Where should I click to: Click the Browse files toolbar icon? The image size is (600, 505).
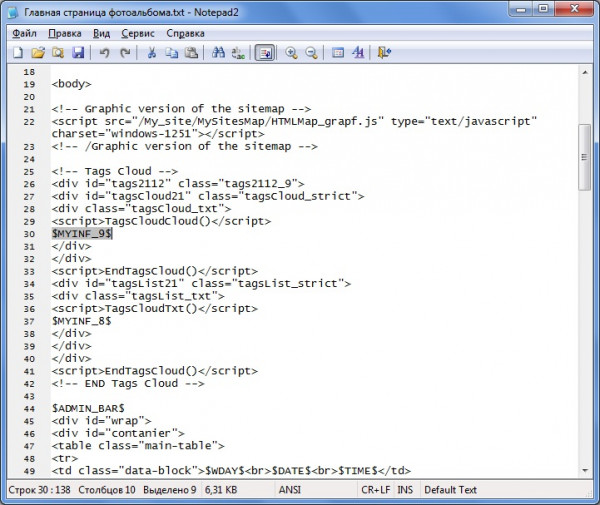pos(58,52)
